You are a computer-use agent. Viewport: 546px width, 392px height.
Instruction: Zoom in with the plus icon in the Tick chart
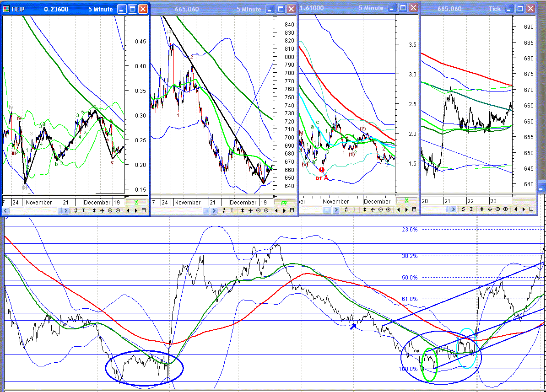(x=505, y=209)
